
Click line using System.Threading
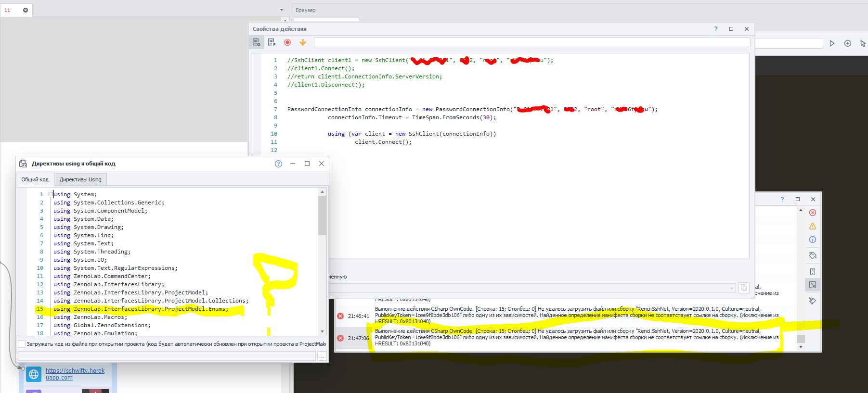coord(92,252)
